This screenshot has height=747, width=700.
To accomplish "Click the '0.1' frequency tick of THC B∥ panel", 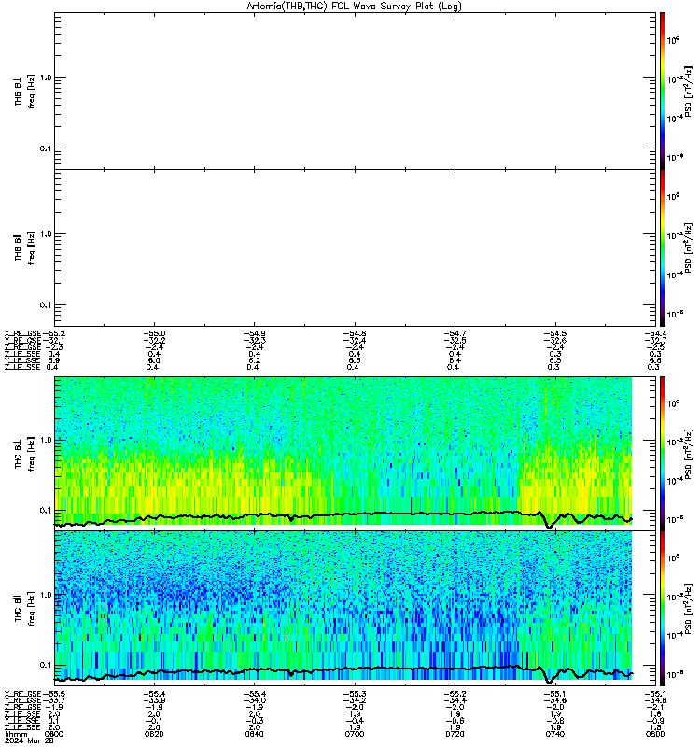I will click(x=46, y=665).
